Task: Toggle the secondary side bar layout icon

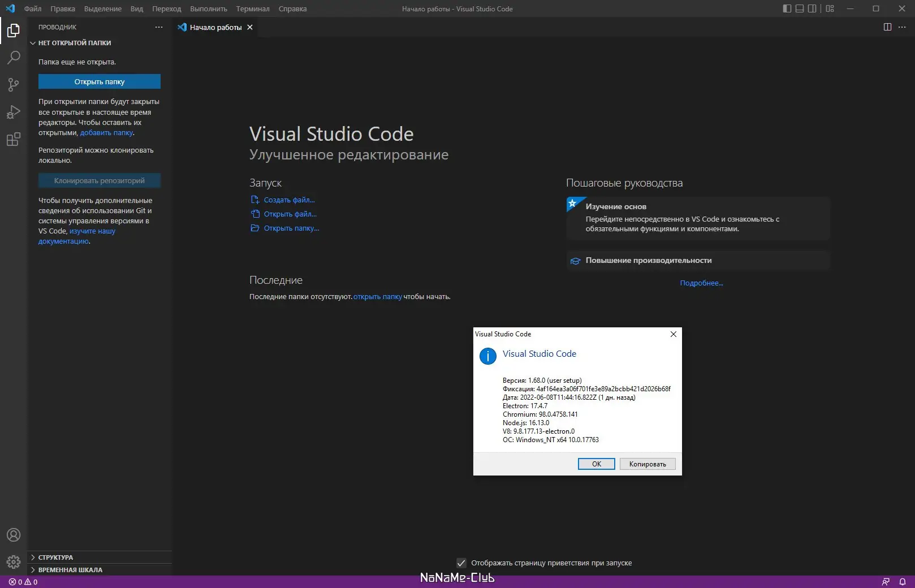Action: (x=812, y=8)
